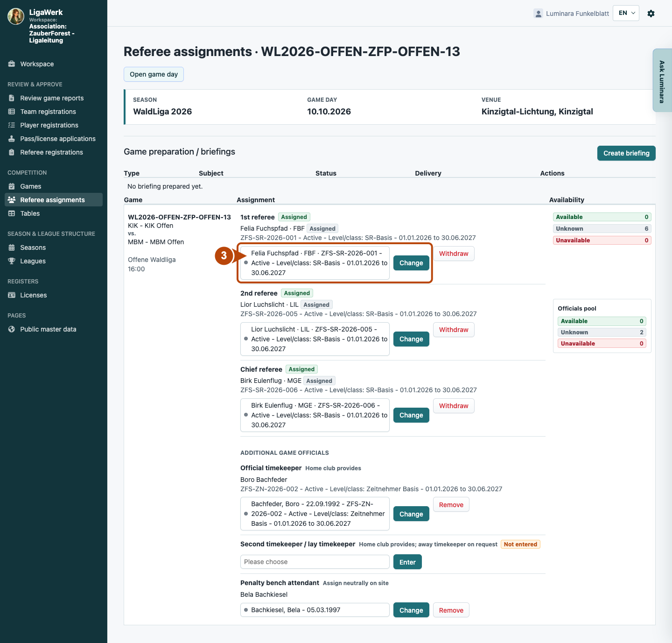Open the Second timekeeper 'Please choose' selector
The image size is (672, 643).
(315, 562)
